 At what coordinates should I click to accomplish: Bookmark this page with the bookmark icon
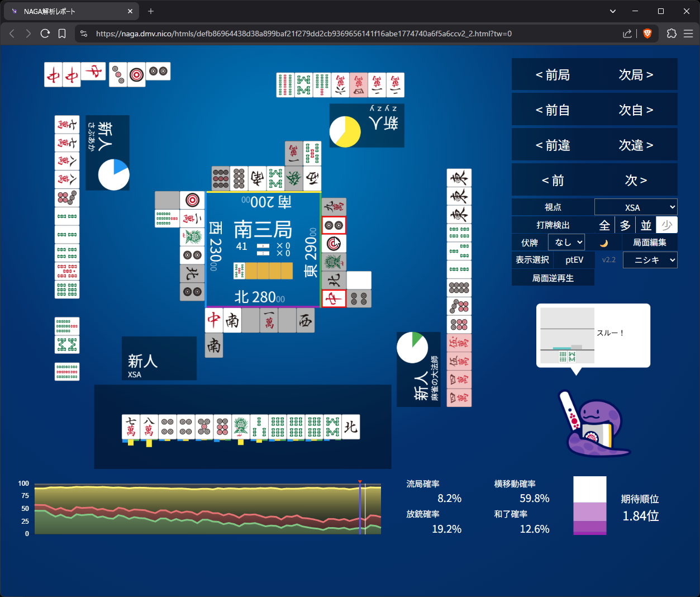click(62, 34)
